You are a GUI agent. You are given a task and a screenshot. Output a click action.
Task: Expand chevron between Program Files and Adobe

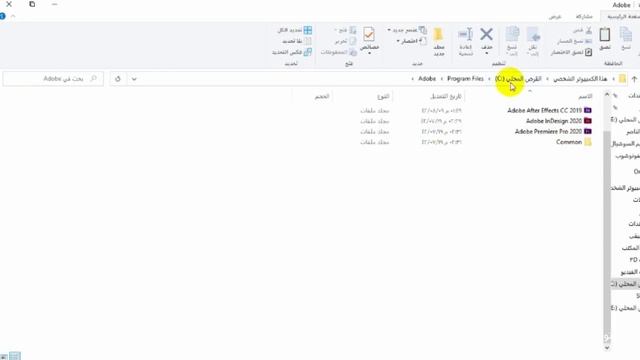pyautogui.click(x=442, y=79)
